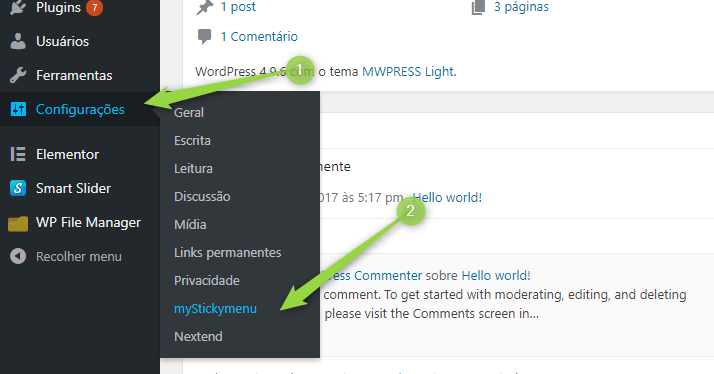
Task: Open the 1 Comentário link
Action: tap(259, 36)
